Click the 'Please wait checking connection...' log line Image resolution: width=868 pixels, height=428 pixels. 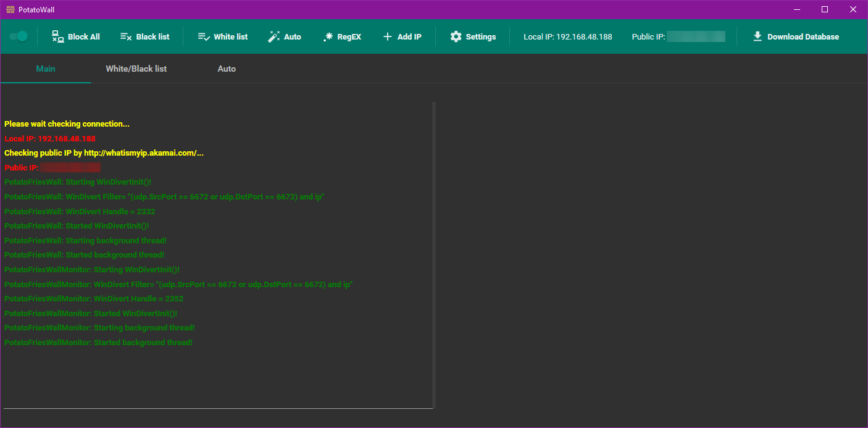tap(67, 124)
